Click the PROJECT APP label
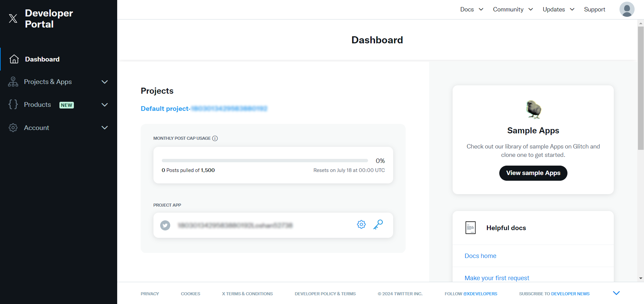The image size is (644, 304). (167, 205)
